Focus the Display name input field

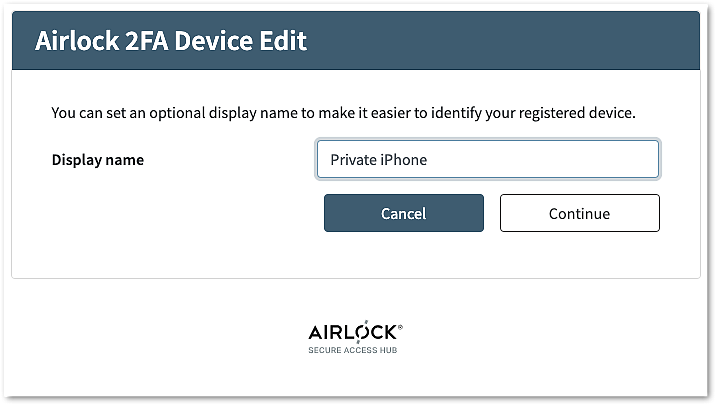pyautogui.click(x=487, y=159)
